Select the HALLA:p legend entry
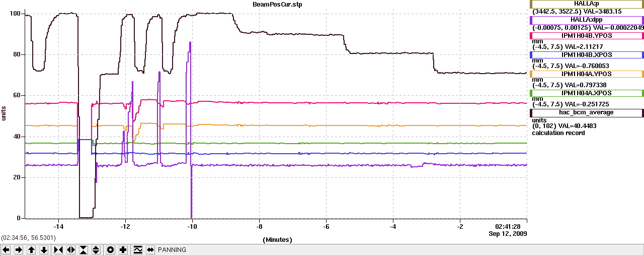Viewport: 644px width, 256px height. point(587,4)
